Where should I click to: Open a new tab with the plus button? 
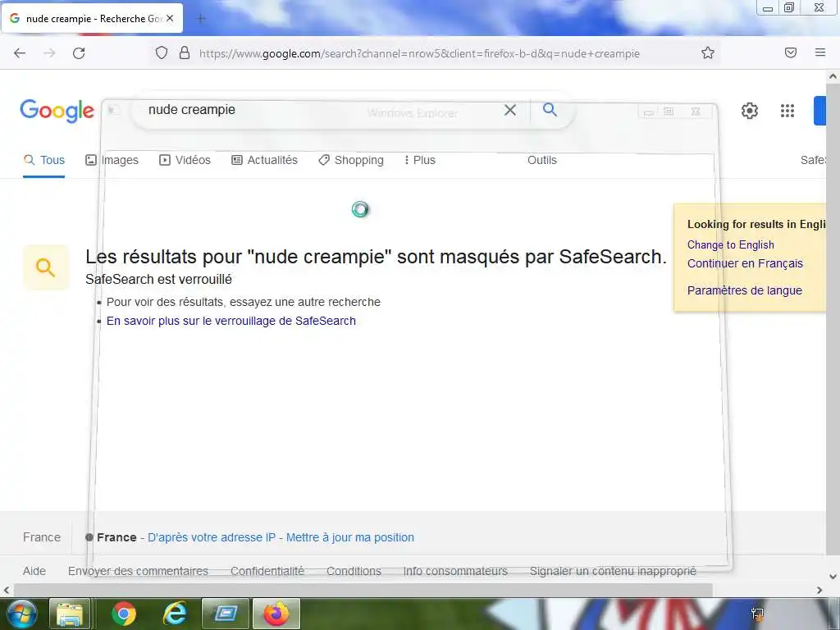tap(201, 19)
